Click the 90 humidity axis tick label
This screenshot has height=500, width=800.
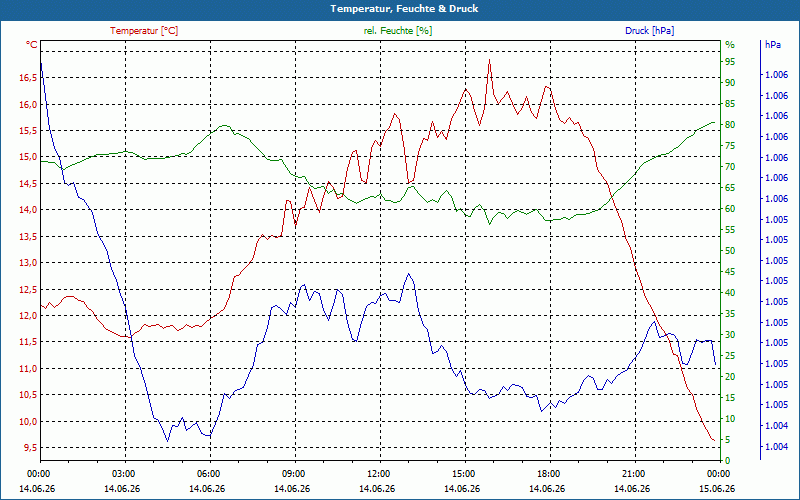click(x=730, y=83)
